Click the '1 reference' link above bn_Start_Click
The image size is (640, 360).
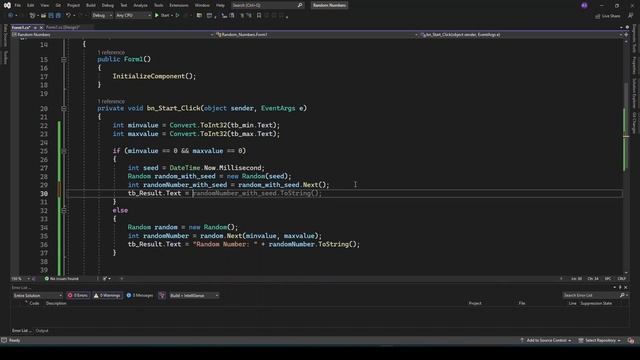pyautogui.click(x=111, y=101)
